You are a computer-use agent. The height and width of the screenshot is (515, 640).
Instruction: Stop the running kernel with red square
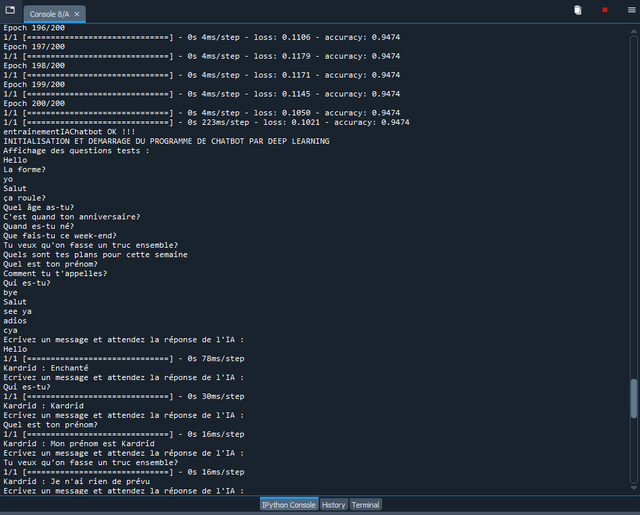(605, 10)
